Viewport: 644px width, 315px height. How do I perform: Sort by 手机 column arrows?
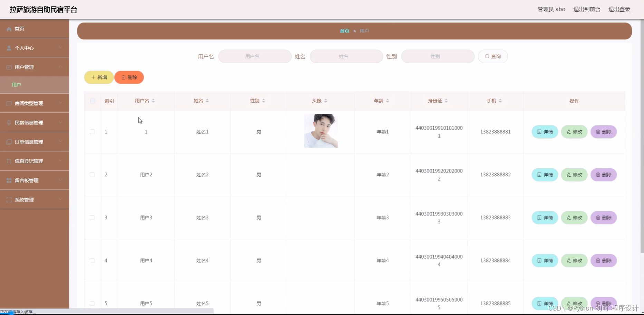pos(500,101)
